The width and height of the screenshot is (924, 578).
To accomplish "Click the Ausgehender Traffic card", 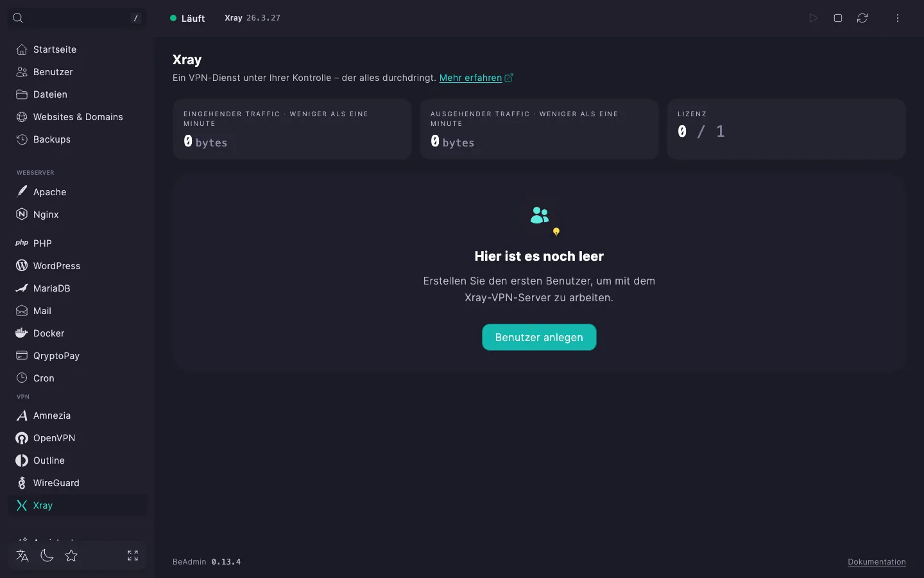I will [539, 129].
